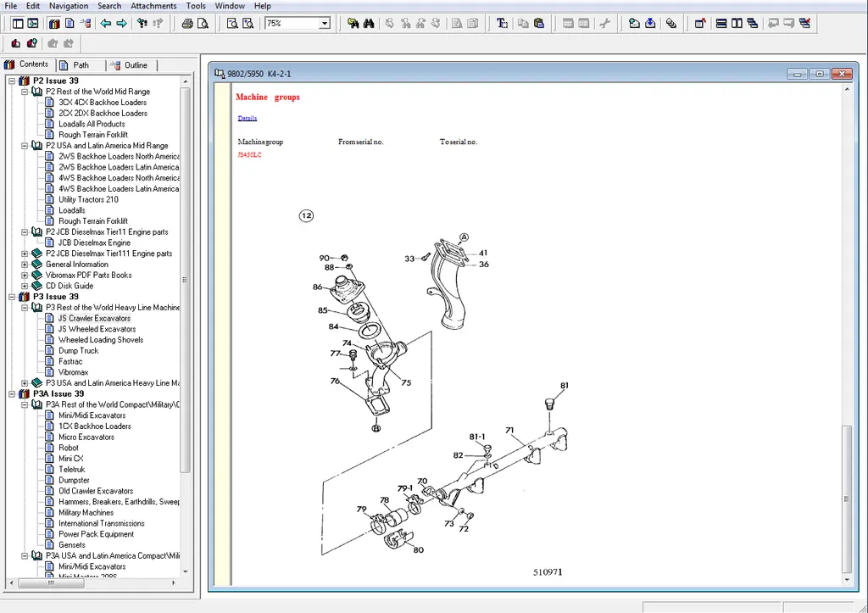Open JS Crawler Excavators in the tree

click(95, 319)
